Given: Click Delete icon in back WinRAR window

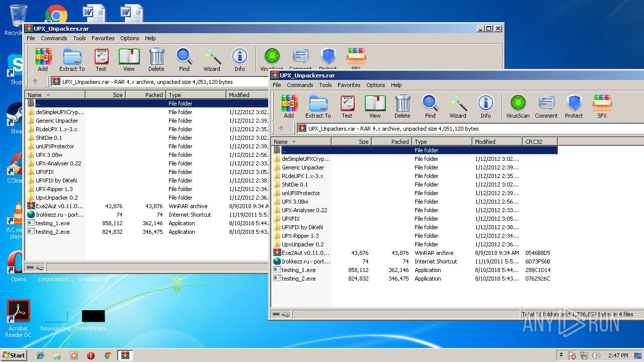Looking at the screenshot, I should point(156,60).
